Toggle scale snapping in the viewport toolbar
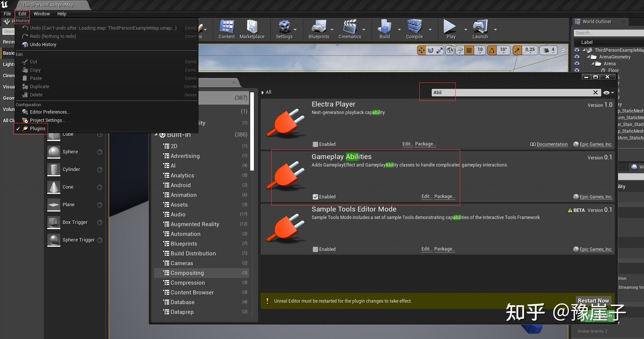Viewport: 644px width, 339px height. pyautogui.click(x=517, y=50)
